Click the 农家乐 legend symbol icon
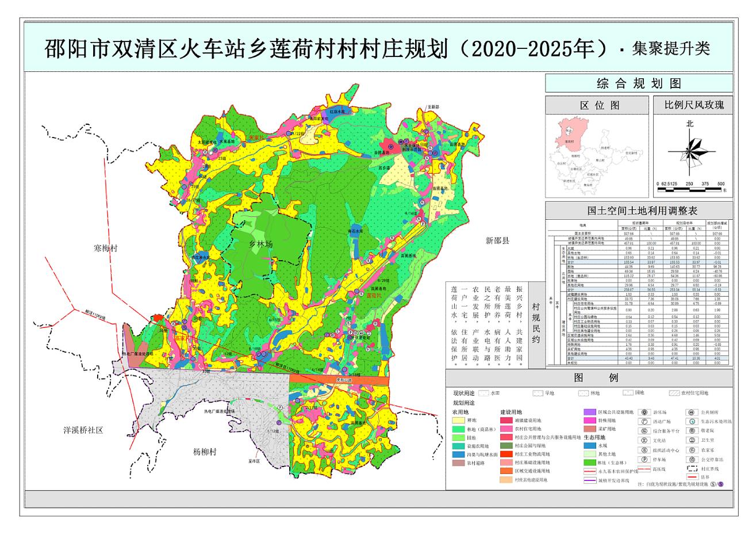 [692, 450]
